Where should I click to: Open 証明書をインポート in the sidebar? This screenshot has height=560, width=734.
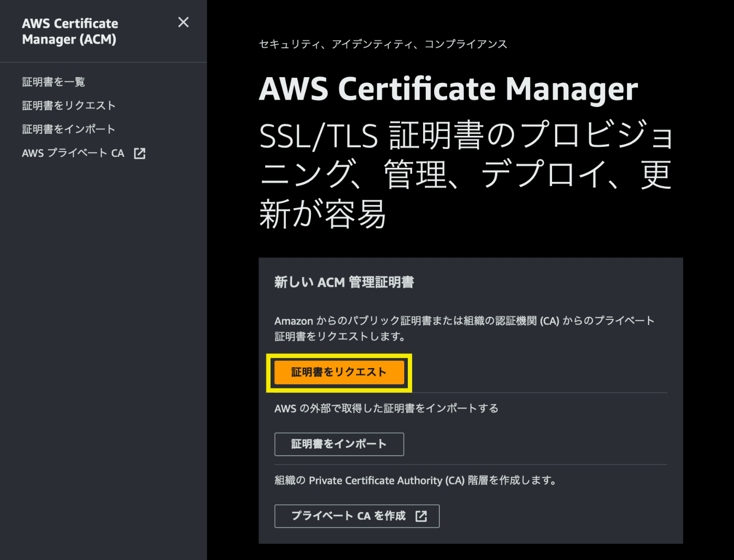click(x=69, y=129)
